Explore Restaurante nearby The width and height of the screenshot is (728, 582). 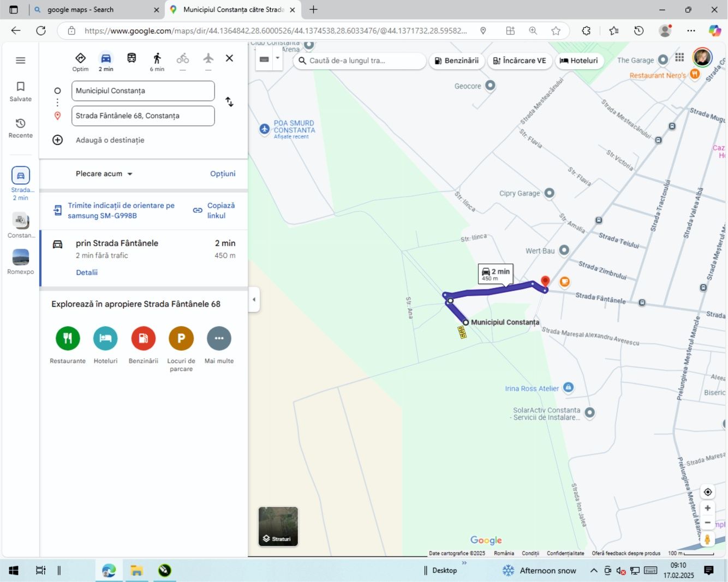68,345
